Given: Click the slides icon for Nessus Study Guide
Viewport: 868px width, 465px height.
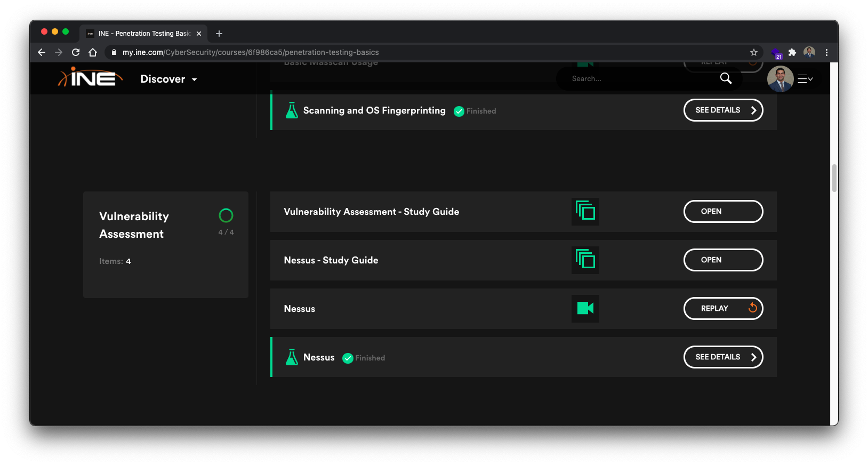Looking at the screenshot, I should [x=585, y=260].
